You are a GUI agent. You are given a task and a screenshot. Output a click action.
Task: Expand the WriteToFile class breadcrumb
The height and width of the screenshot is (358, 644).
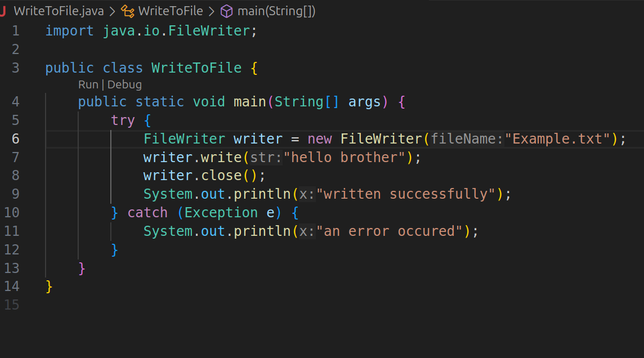click(170, 11)
